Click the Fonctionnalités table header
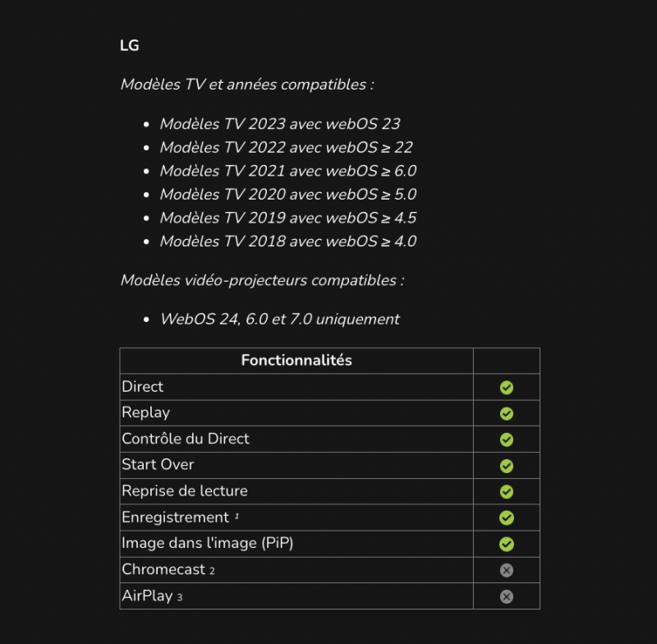 click(x=296, y=361)
